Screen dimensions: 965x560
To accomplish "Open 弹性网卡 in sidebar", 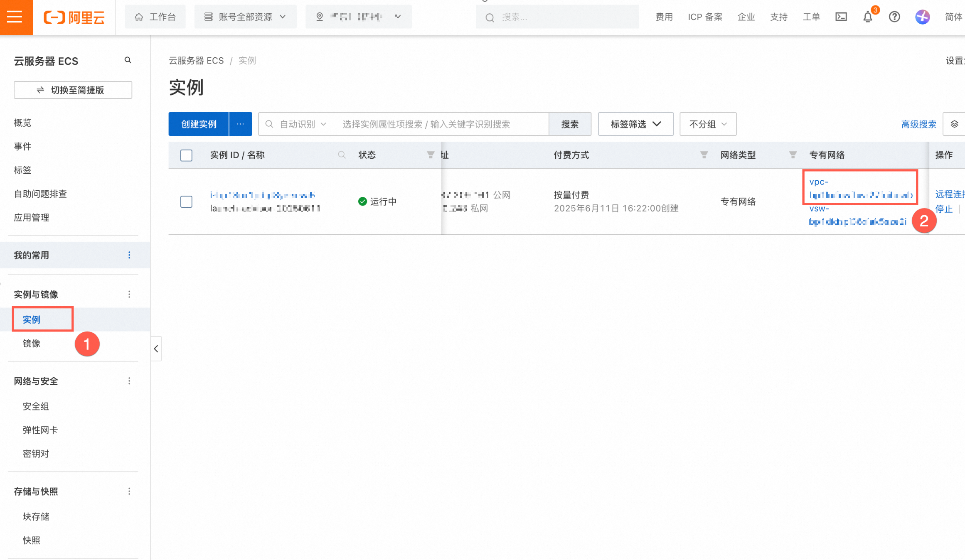I will coord(40,430).
